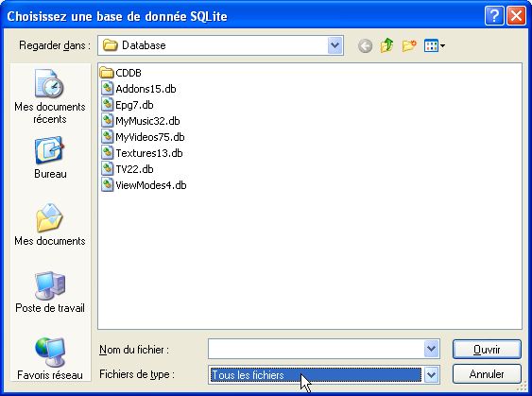The height and width of the screenshot is (396, 532).
Task: Select the Textures13.db file
Action: point(142,153)
